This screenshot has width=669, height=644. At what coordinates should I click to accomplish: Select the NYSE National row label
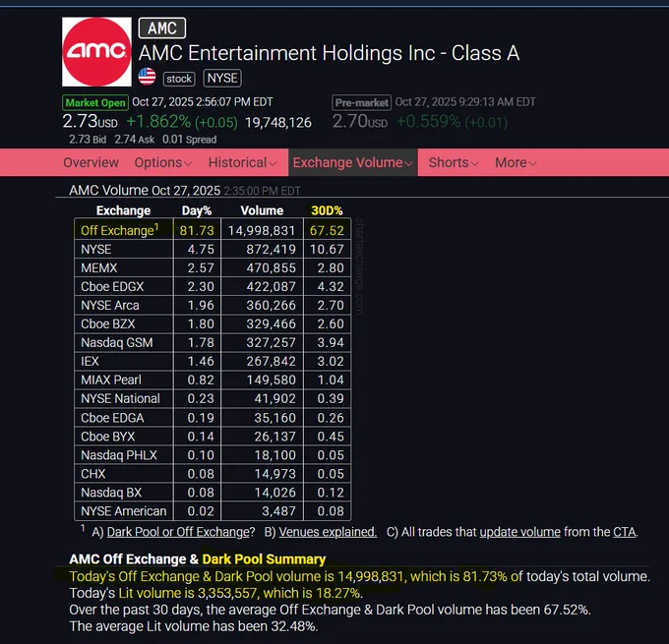click(120, 399)
